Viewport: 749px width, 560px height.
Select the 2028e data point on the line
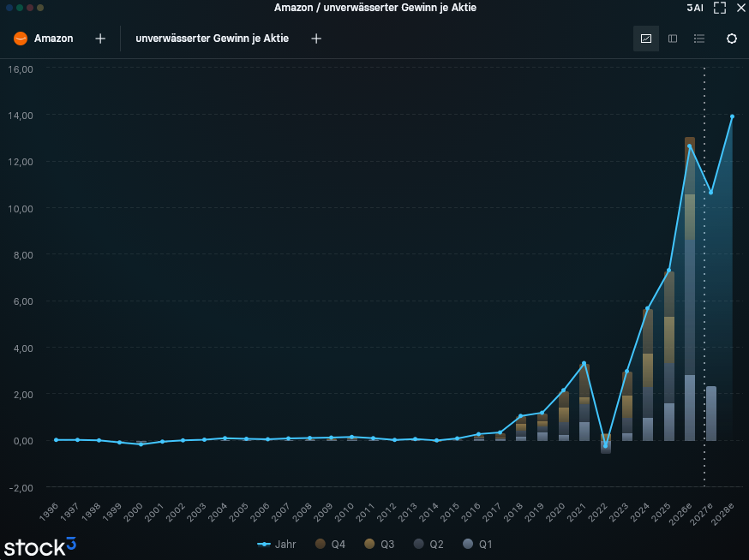(x=732, y=116)
